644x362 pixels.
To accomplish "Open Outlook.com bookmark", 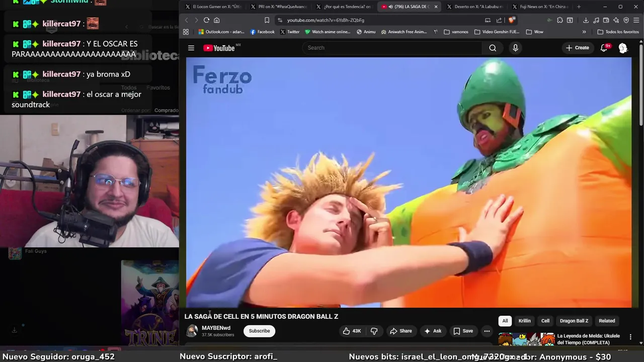I will tap(221, 32).
